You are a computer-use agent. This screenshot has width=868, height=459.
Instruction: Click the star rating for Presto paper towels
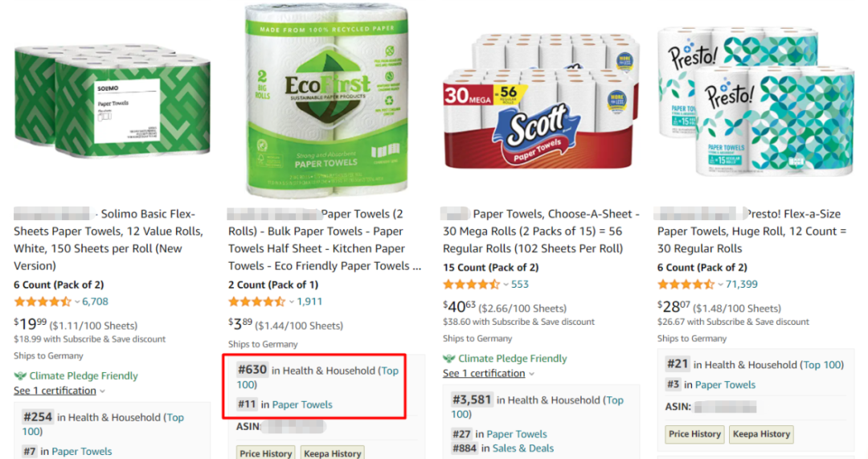[x=686, y=285]
